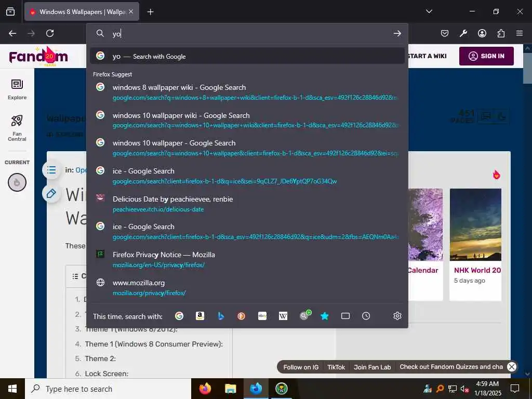Screen dimensions: 532x399
Task: Open 'Delicious Date by peachieevee' suggestion
Action: (247, 204)
